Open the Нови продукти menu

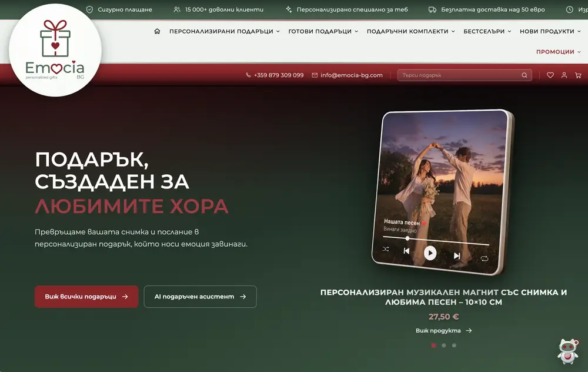click(x=547, y=32)
